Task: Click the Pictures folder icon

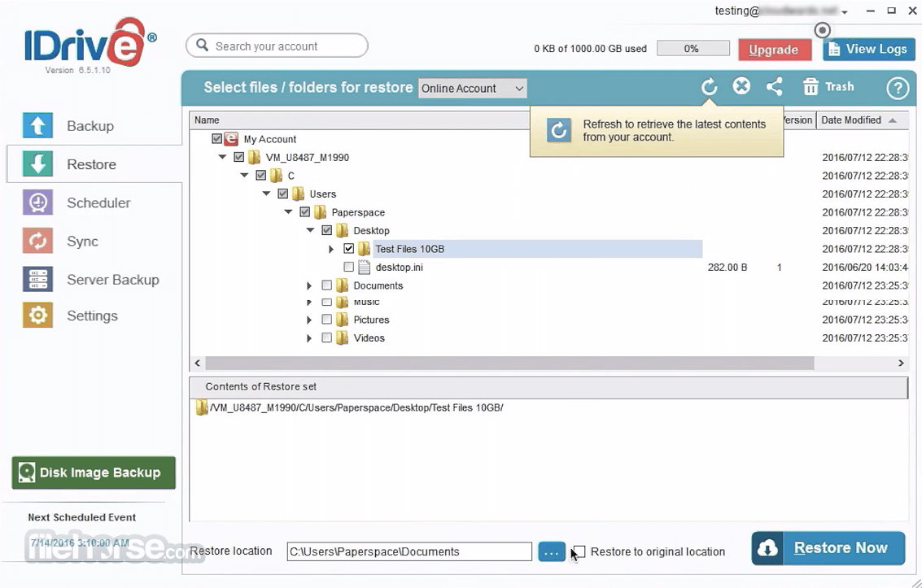Action: coord(343,320)
